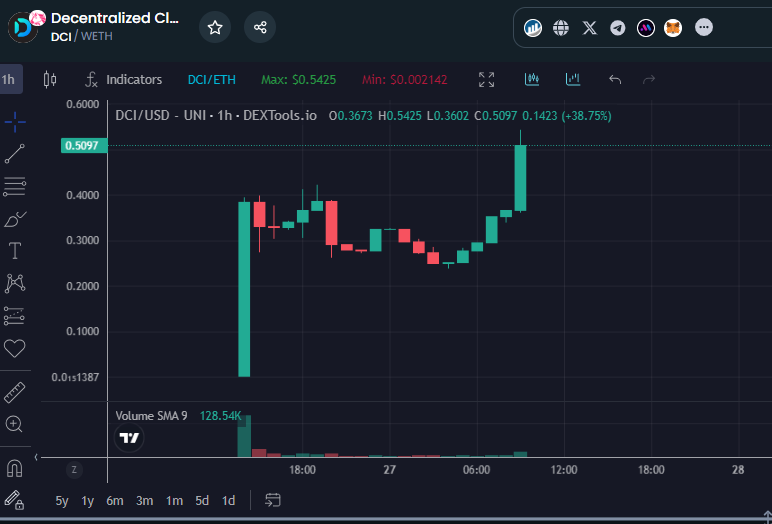Click the Decentralized Cl... token name

pos(115,18)
